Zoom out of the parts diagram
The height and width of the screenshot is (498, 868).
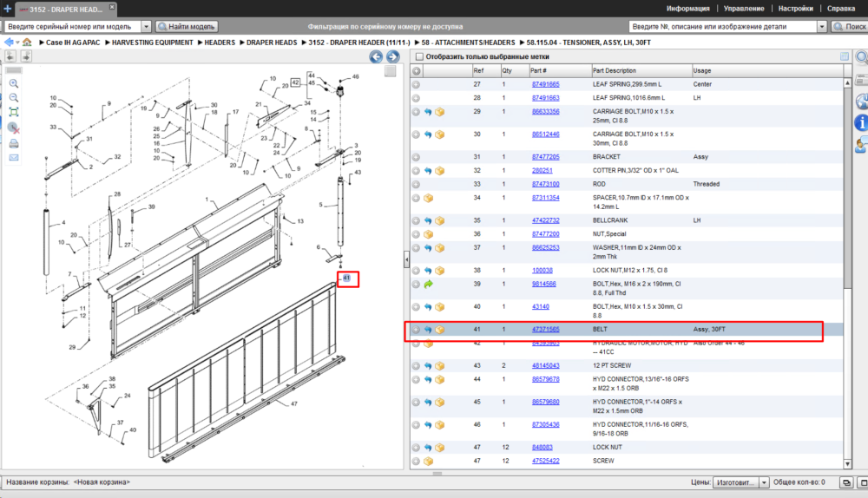14,98
